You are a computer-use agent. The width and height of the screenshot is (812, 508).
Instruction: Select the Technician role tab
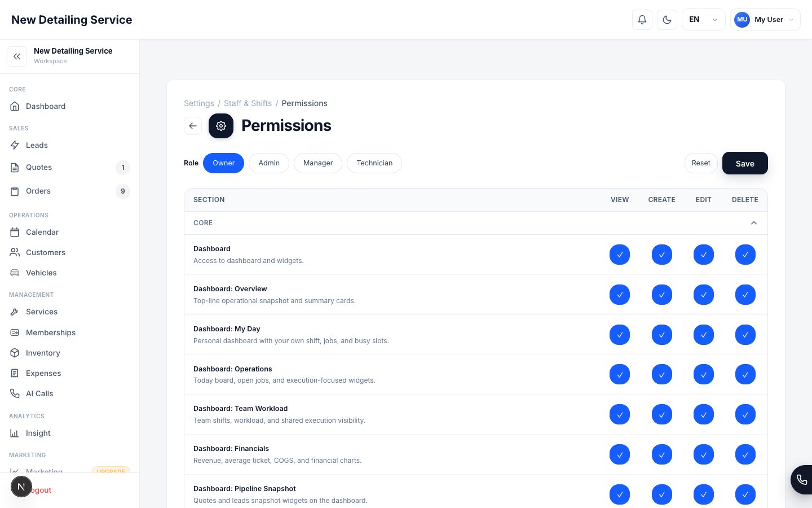pyautogui.click(x=374, y=163)
